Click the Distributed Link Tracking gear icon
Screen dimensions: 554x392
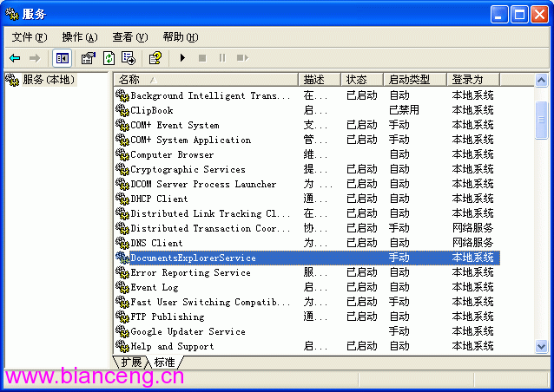click(122, 214)
